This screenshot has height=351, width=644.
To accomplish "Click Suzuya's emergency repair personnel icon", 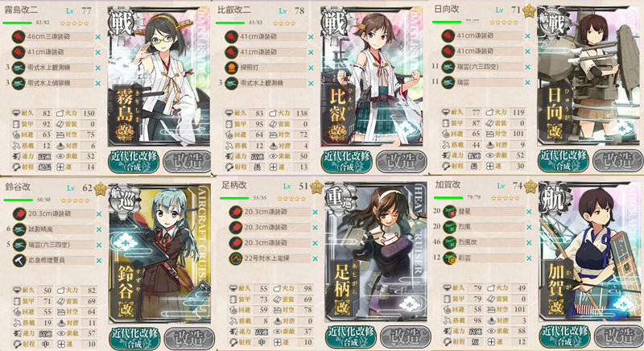I will coord(19,260).
